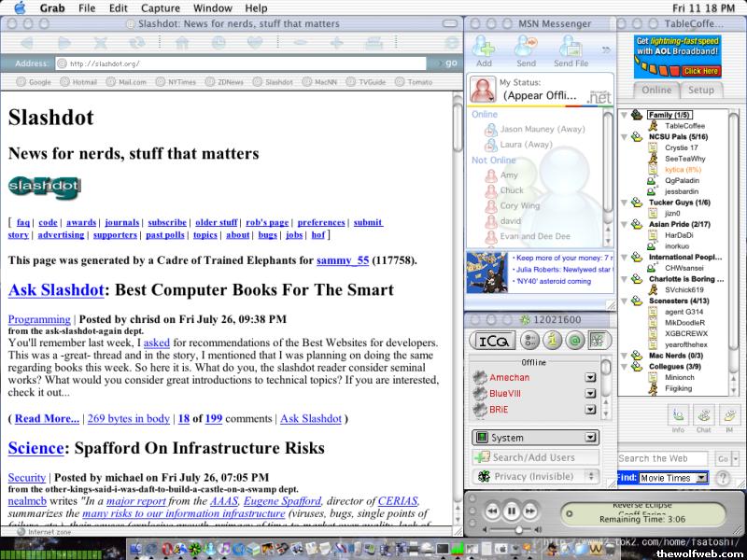Pause the currently playing song

[x=512, y=511]
